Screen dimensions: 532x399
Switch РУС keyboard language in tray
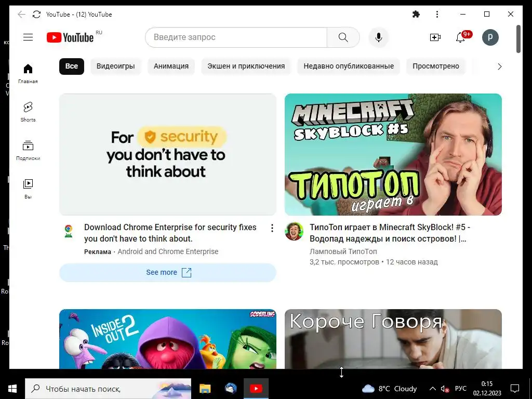coord(461,389)
